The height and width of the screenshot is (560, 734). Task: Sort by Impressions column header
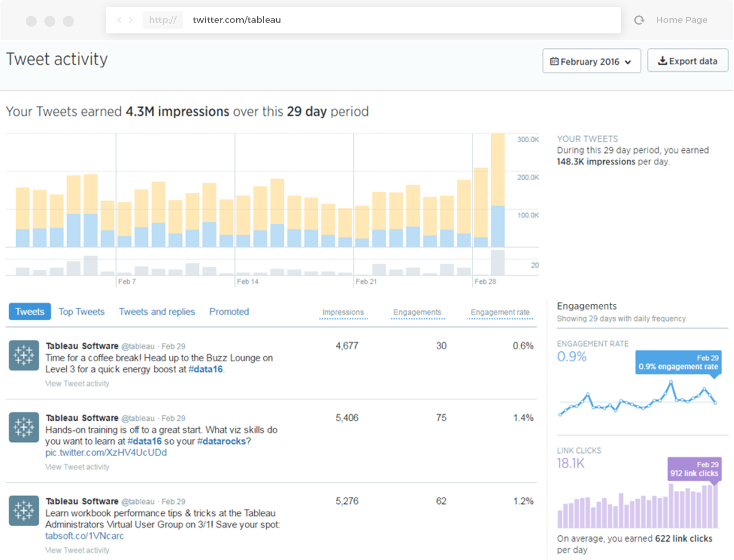click(x=343, y=312)
